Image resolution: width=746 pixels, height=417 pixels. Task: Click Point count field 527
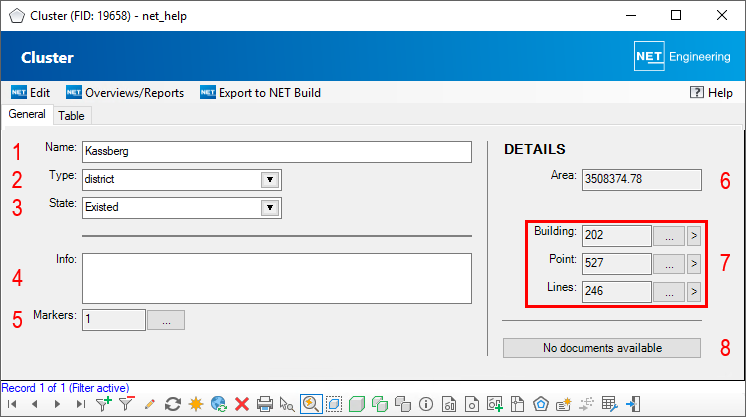tap(617, 264)
